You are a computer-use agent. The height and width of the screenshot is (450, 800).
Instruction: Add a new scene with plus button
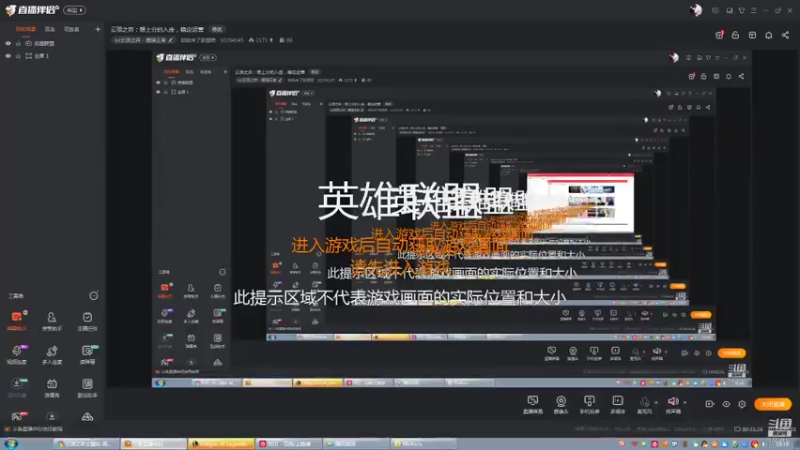tap(97, 29)
